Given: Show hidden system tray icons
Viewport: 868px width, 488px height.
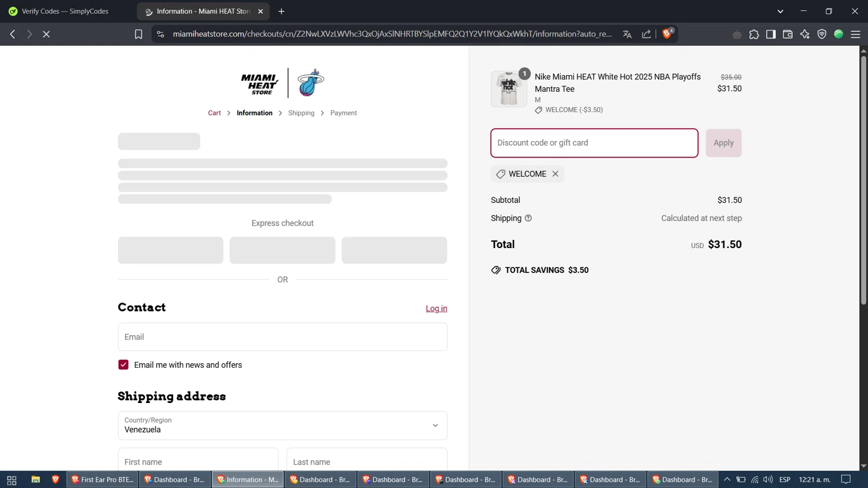Looking at the screenshot, I should tap(727, 479).
